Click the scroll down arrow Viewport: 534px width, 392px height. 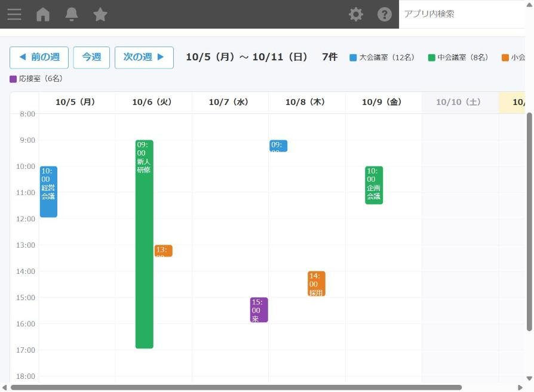click(x=529, y=378)
